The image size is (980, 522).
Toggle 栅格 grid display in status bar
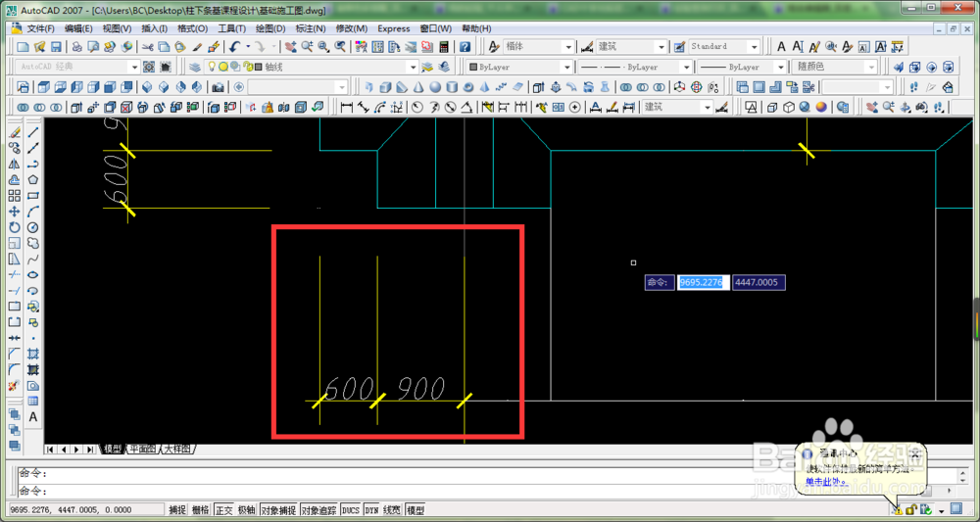pos(201,510)
